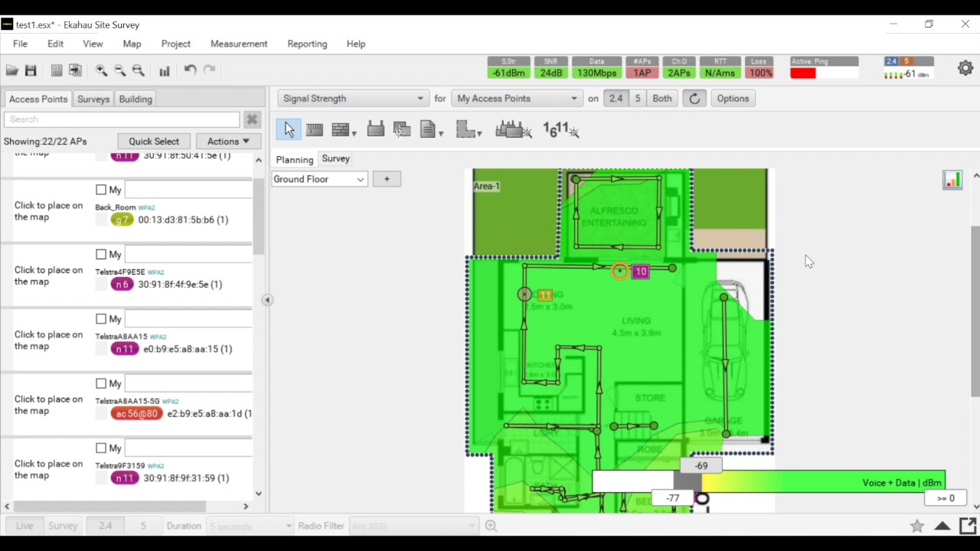Select the arrow pointer tool

(289, 130)
